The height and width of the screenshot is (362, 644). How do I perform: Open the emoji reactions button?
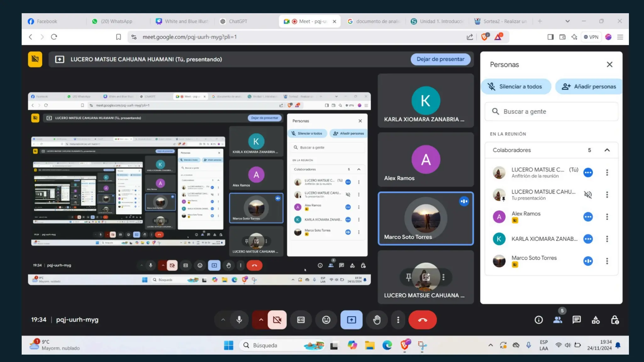click(x=326, y=320)
